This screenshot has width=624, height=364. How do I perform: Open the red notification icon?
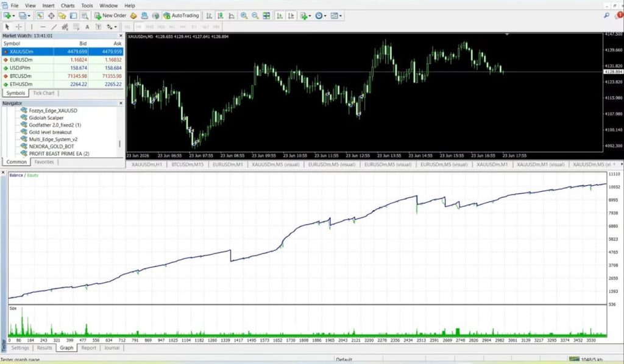(620, 15)
